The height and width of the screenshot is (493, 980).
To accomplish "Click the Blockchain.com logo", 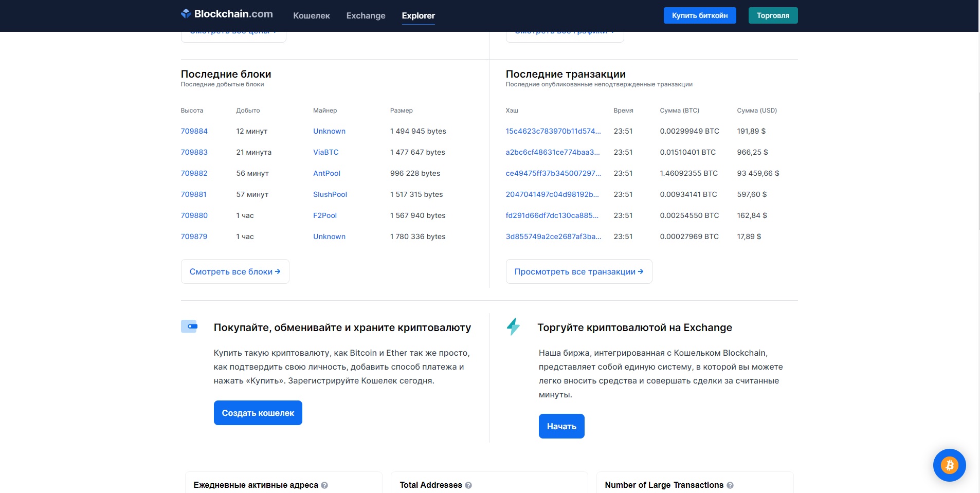I will point(227,14).
